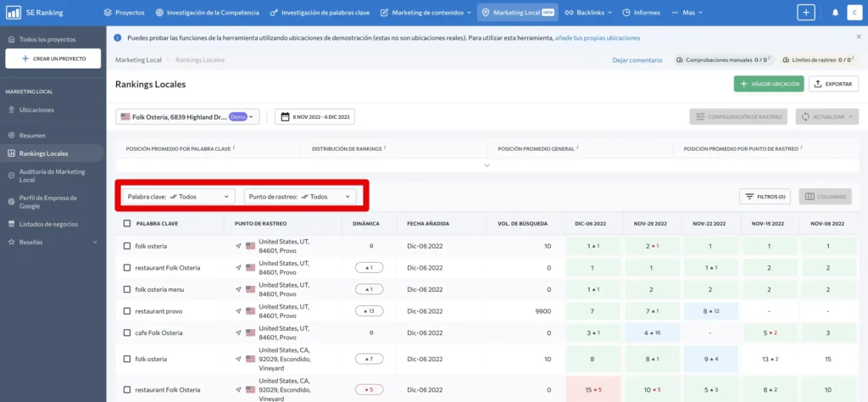Click US flag icon in cafe Folk Osteria row
This screenshot has width=868, height=402.
pyautogui.click(x=250, y=332)
